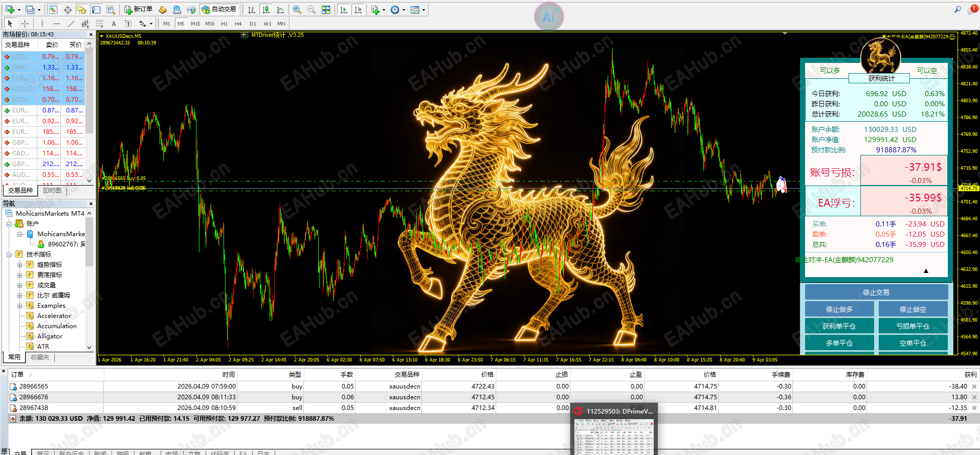The image size is (980, 455).
Task: Expand the 成交量 tree node
Action: pyautogui.click(x=20, y=285)
